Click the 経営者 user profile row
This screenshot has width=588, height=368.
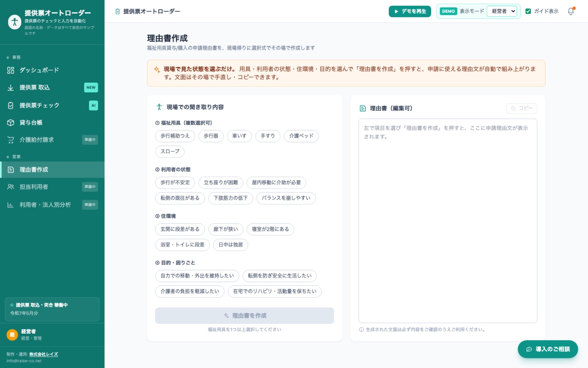coord(52,335)
